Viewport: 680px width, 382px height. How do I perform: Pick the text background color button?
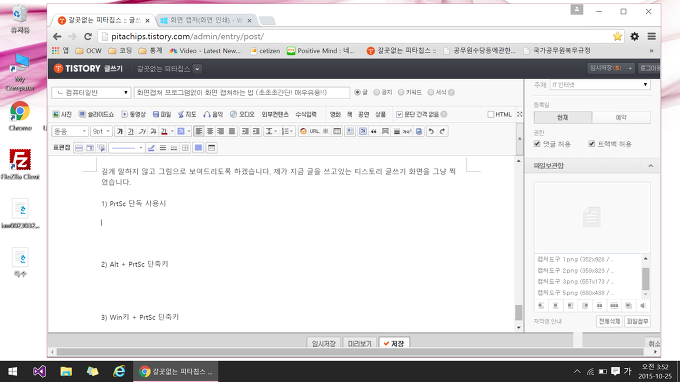[x=181, y=131]
